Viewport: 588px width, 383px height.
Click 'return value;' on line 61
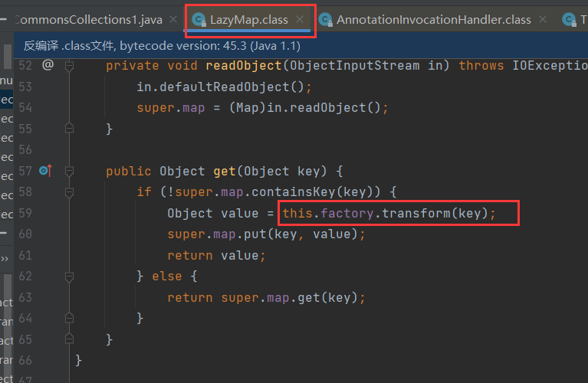pos(216,256)
